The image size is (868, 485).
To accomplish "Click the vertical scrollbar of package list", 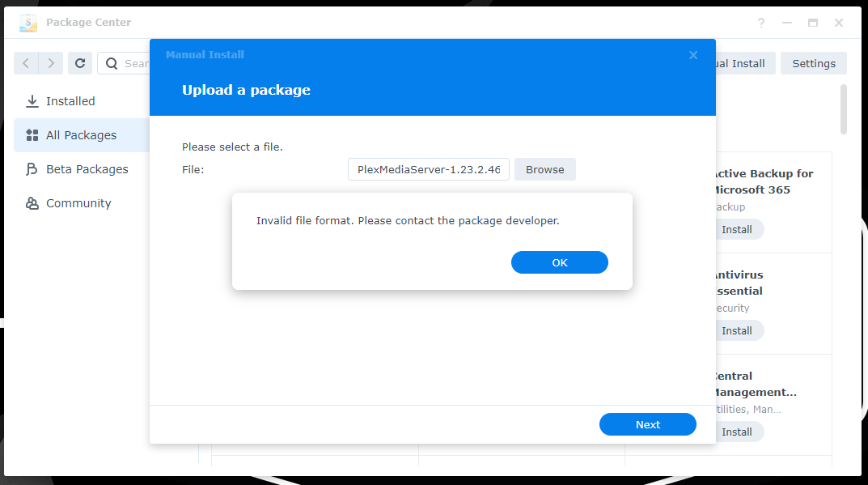I will click(x=844, y=109).
